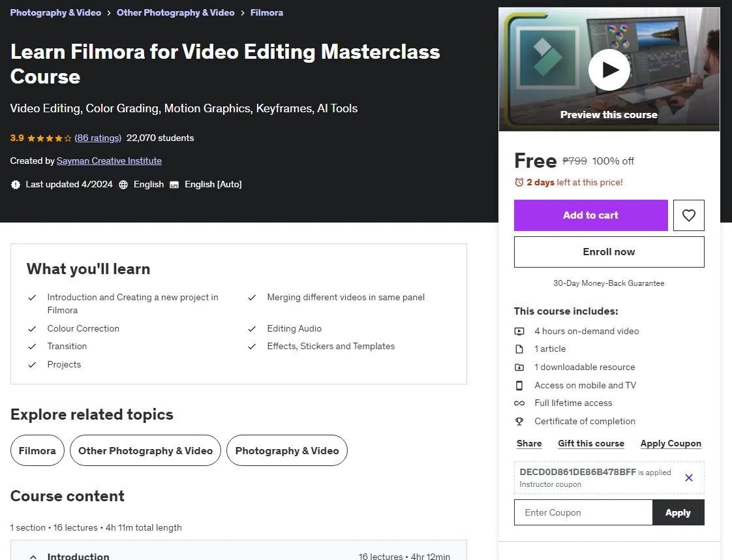Click 'Certificate of completion' text
Image resolution: width=732 pixels, height=560 pixels.
pos(585,421)
